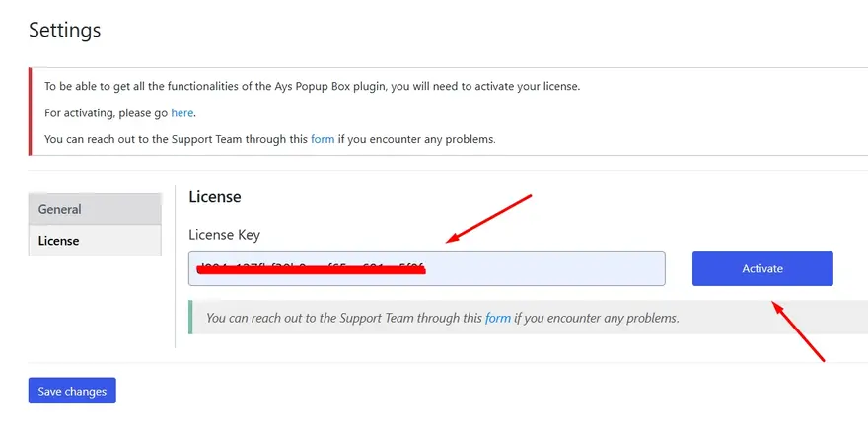Screen dimensions: 868x439
Task: Click the Support Team sentence in the top notice
Action: coord(178,139)
